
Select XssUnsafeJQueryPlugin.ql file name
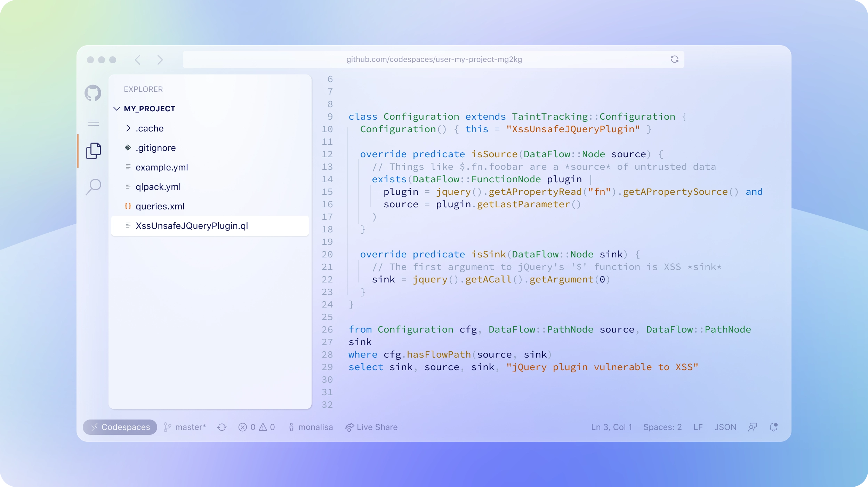coord(192,226)
